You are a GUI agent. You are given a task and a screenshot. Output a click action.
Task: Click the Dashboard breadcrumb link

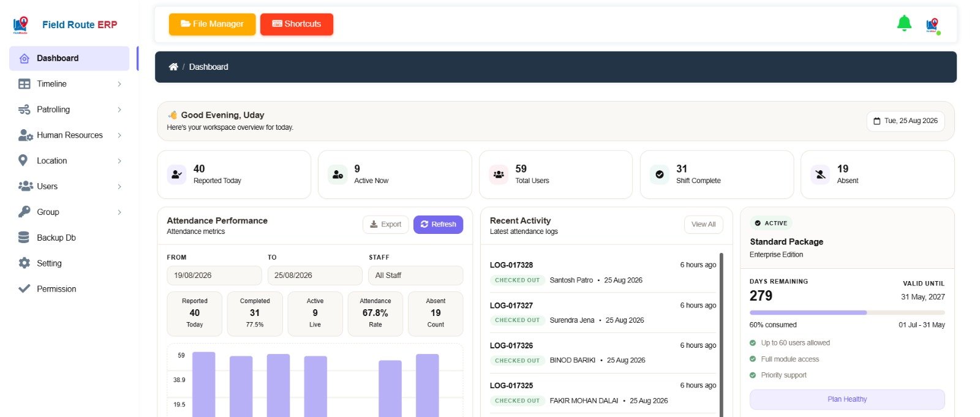(208, 67)
